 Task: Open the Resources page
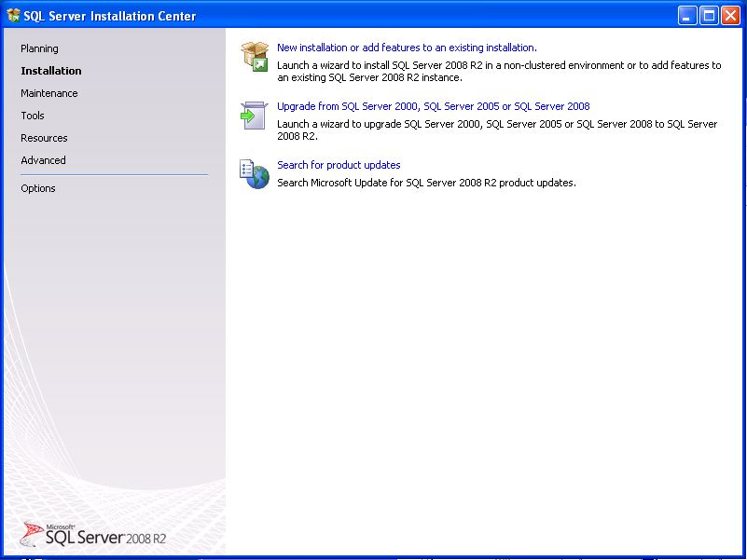[x=44, y=138]
